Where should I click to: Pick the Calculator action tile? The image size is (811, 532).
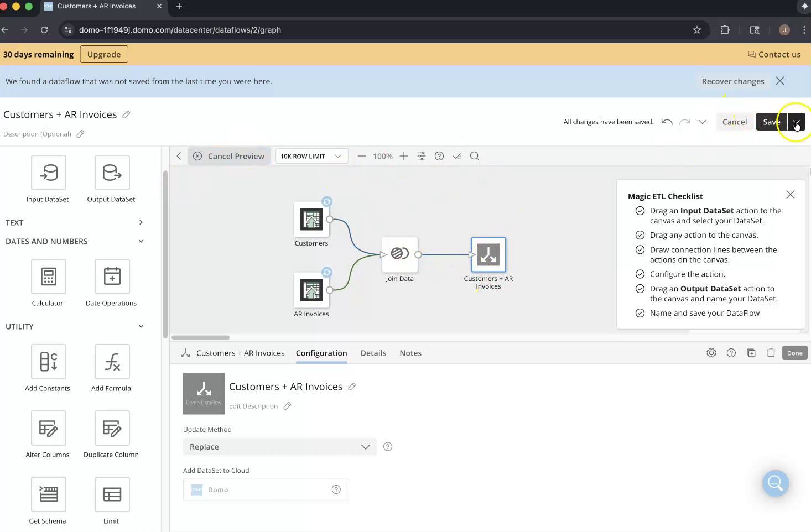point(49,277)
